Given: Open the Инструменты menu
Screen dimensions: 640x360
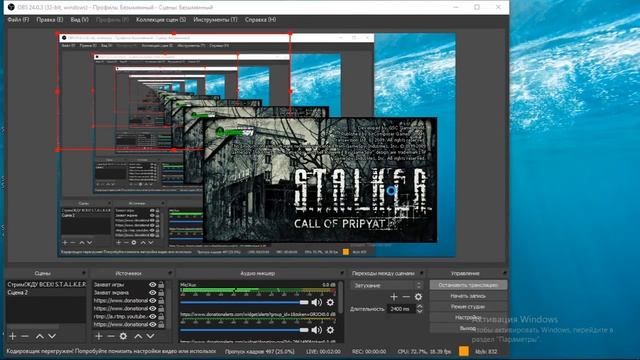Looking at the screenshot, I should pos(215,20).
